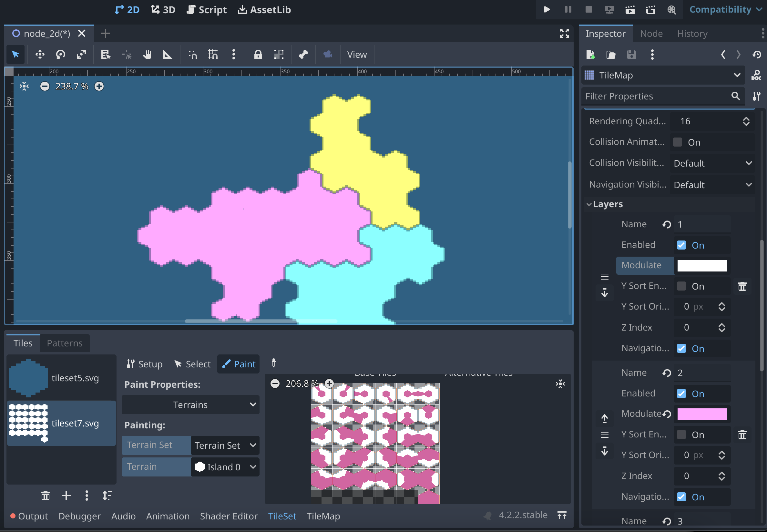The height and width of the screenshot is (532, 767).
Task: Click the lock selected node icon
Action: [x=258, y=54]
